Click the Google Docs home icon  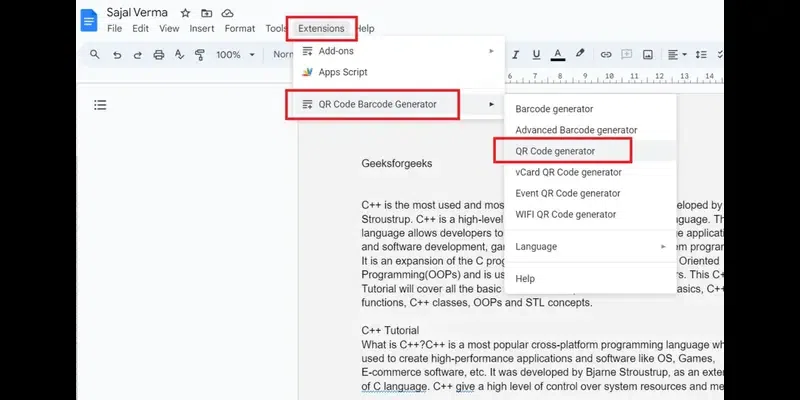[x=89, y=20]
